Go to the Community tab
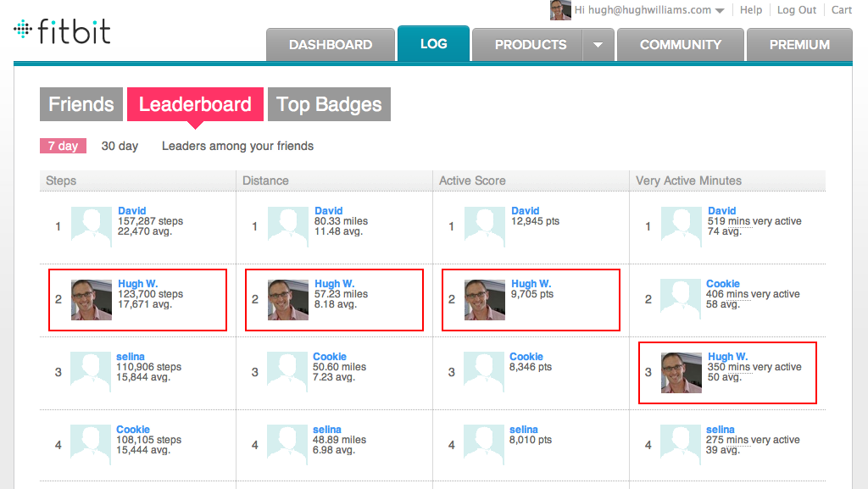The height and width of the screenshot is (489, 868). click(680, 45)
